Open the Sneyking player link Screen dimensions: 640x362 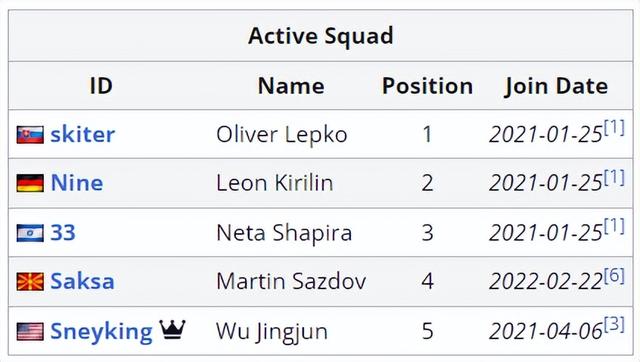(101, 331)
